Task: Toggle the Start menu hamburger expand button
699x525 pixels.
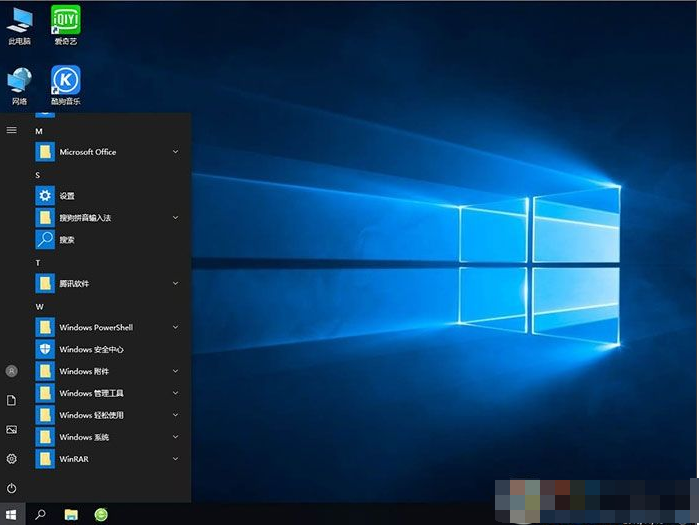Action: [12, 130]
